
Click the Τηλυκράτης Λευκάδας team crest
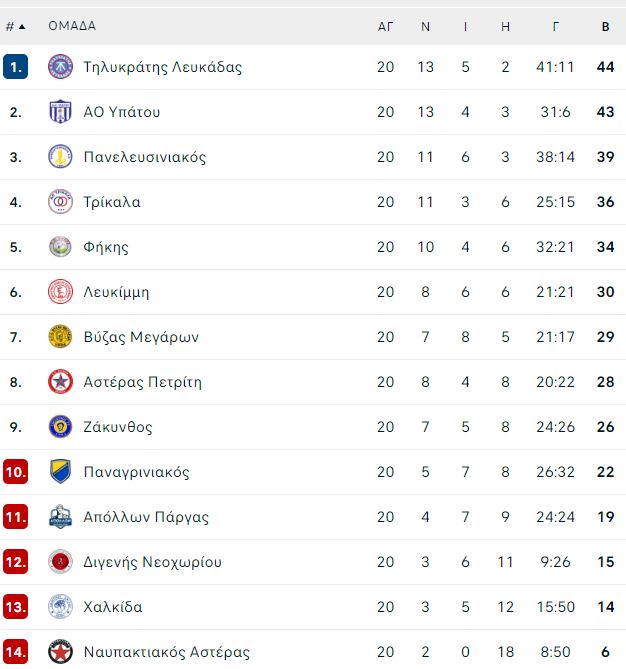tap(60, 67)
